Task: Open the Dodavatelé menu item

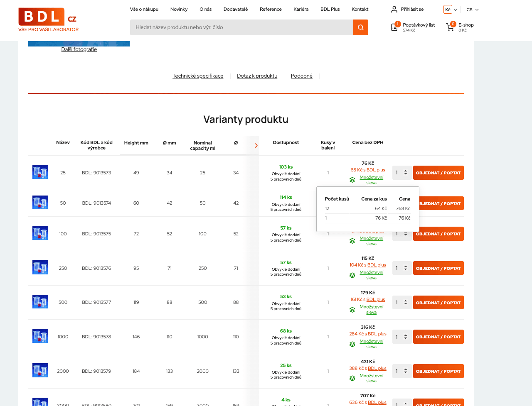Action: 236,9
